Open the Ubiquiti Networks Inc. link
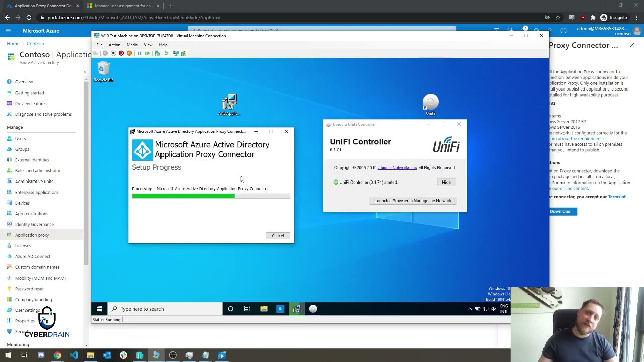 click(x=397, y=168)
